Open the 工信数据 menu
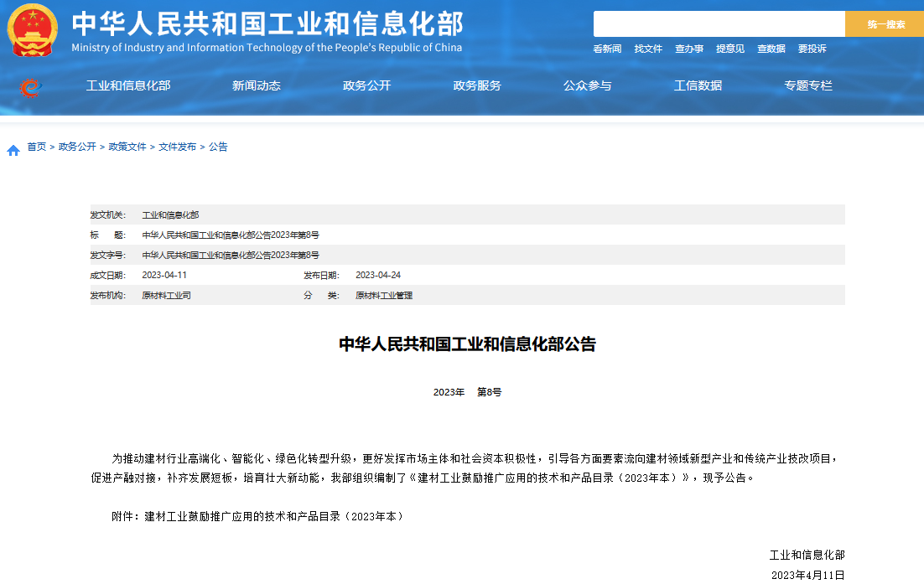Viewport: 924px width, 584px height. coord(698,85)
